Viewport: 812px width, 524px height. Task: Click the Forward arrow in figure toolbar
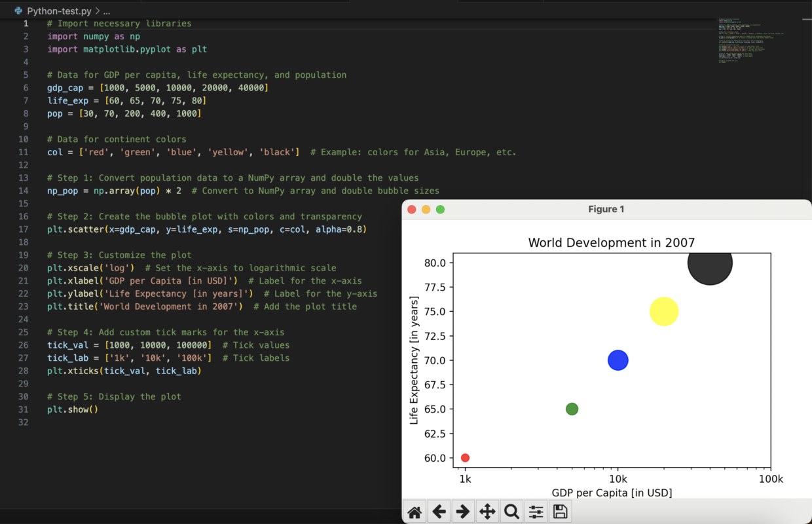click(463, 512)
